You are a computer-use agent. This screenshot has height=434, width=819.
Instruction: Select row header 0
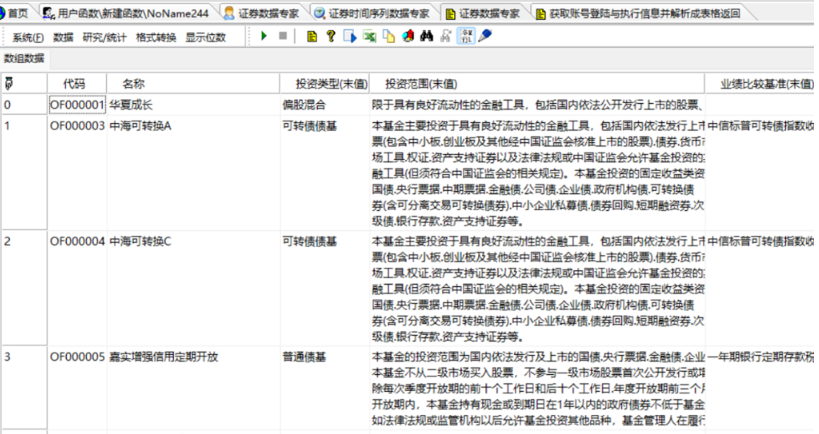(24, 104)
